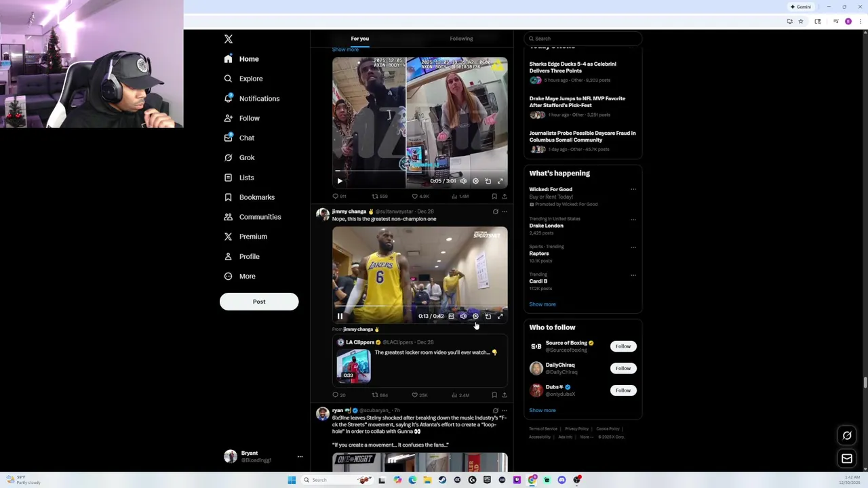868x488 pixels.
Task: Open the floating Grok button at bottom right
Action: (x=847, y=436)
